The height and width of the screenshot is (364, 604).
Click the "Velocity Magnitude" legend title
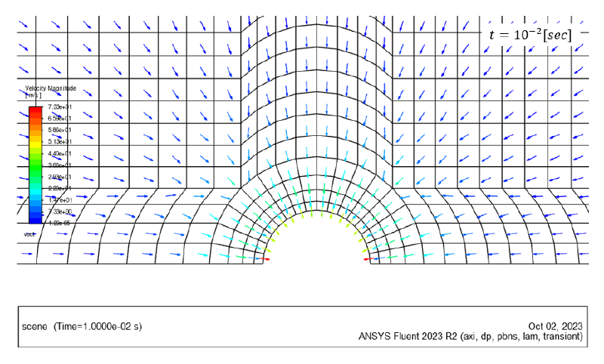click(51, 88)
